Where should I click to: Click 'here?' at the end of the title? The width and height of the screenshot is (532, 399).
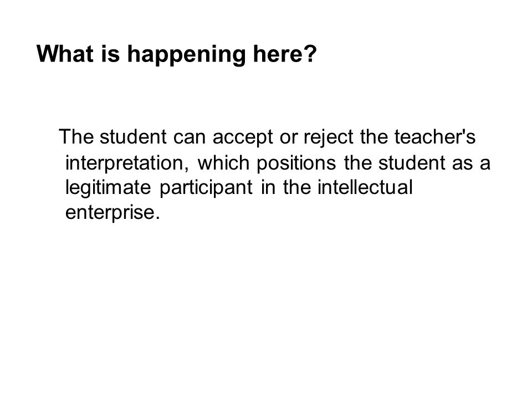(x=285, y=54)
